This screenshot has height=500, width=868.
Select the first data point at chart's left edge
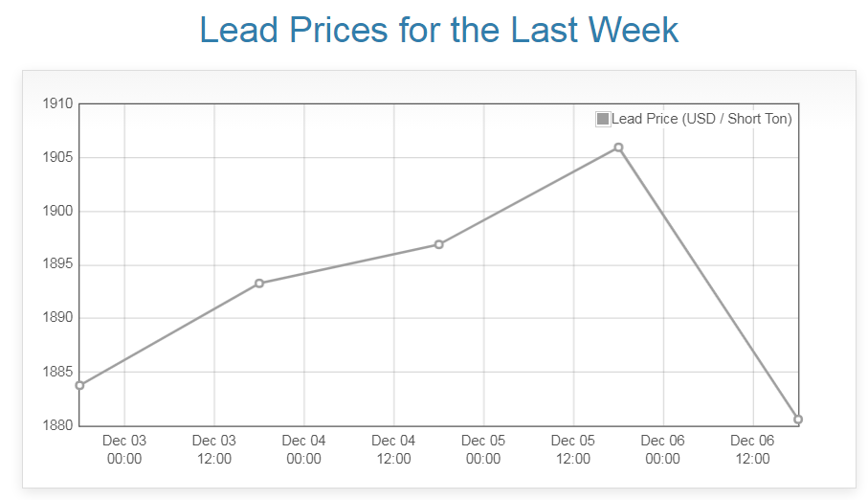(79, 385)
